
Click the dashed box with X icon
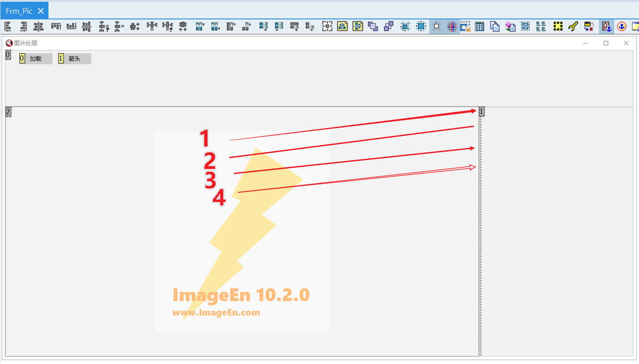525,27
